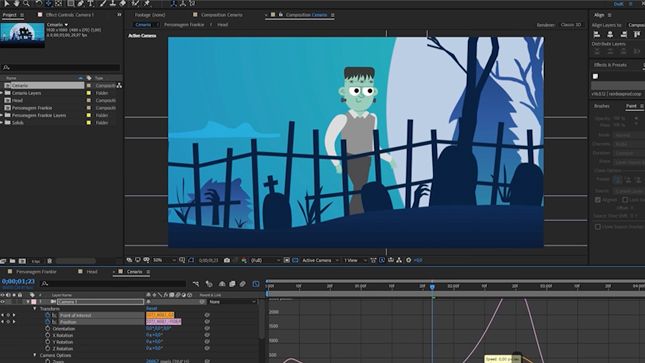Delete selected item with trash icon
645x363 pixels.
pos(49,261)
